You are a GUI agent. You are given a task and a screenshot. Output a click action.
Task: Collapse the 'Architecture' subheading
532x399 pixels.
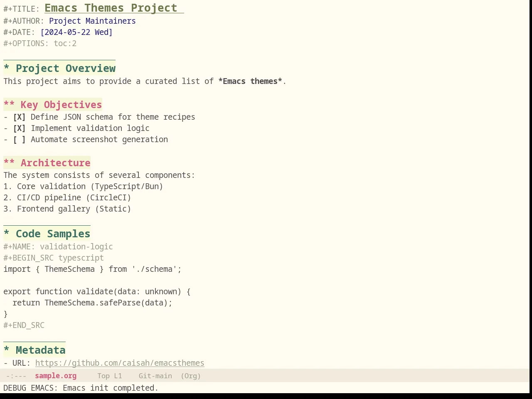click(x=47, y=163)
